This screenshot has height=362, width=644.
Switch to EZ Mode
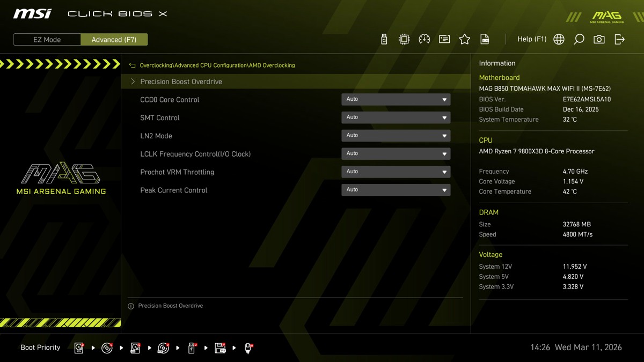point(47,40)
